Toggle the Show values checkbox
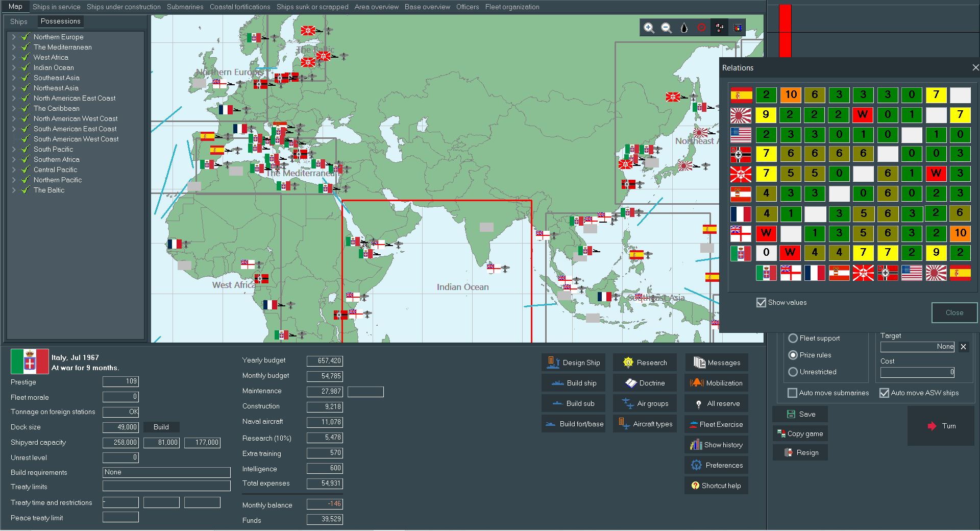 [x=762, y=302]
